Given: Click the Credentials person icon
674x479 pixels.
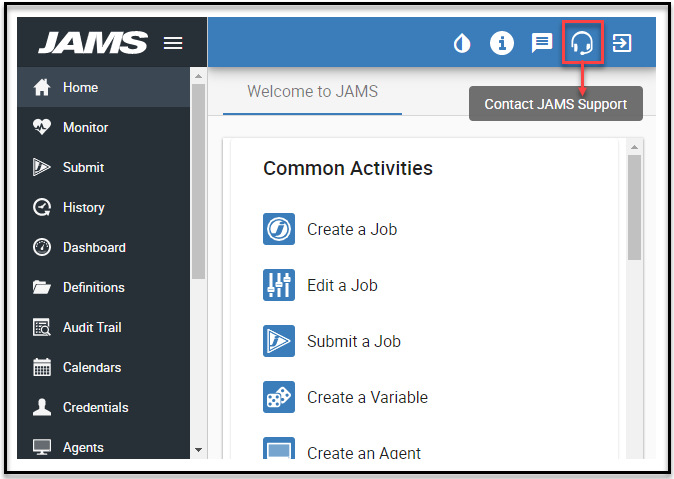Looking at the screenshot, I should 42,407.
